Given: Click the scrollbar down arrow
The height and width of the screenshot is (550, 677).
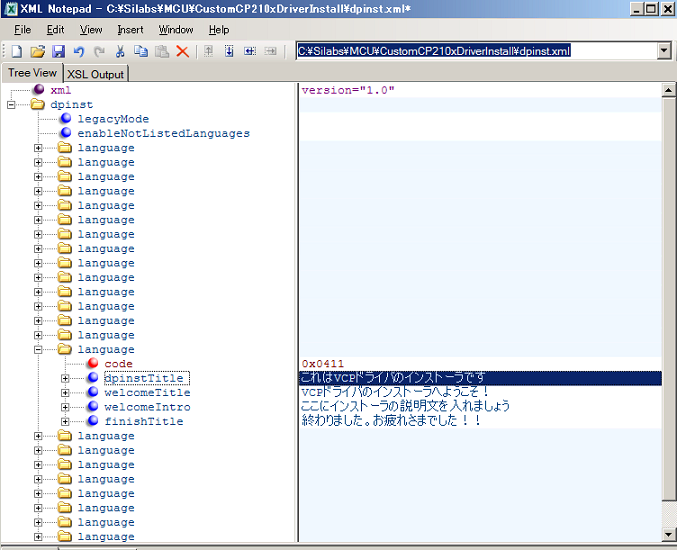Looking at the screenshot, I should pos(668,534).
